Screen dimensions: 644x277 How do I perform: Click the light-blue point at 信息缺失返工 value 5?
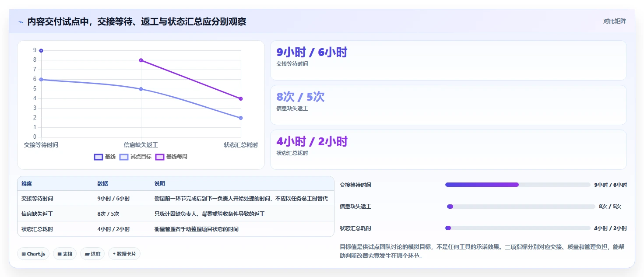coord(141,89)
